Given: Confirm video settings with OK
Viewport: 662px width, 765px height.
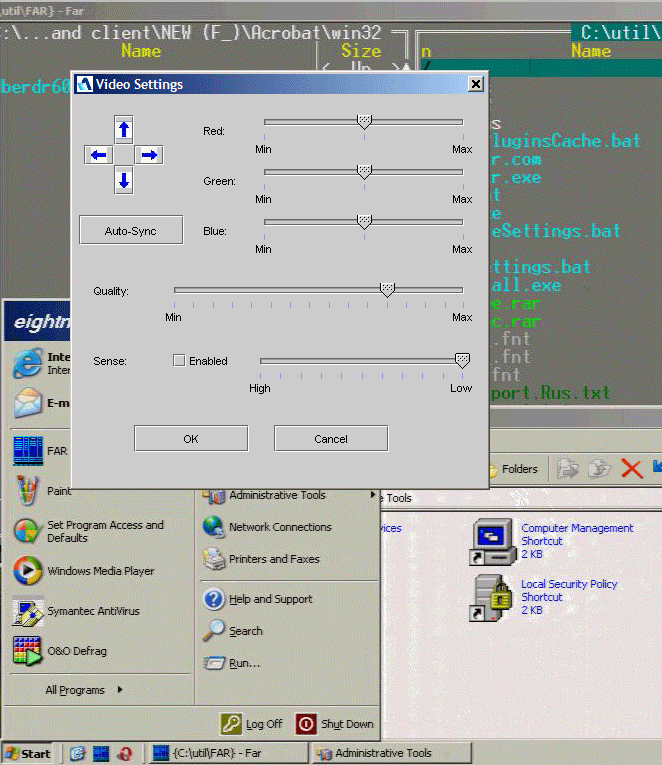Looking at the screenshot, I should coord(191,439).
